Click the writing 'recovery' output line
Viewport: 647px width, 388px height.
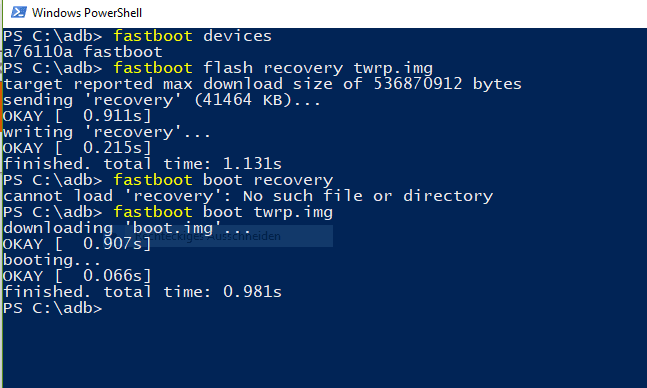[107, 132]
